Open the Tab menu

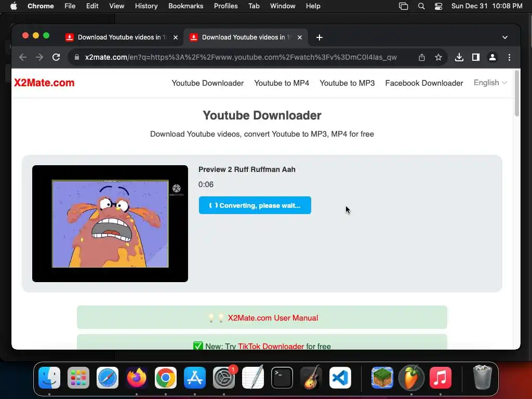click(x=254, y=6)
